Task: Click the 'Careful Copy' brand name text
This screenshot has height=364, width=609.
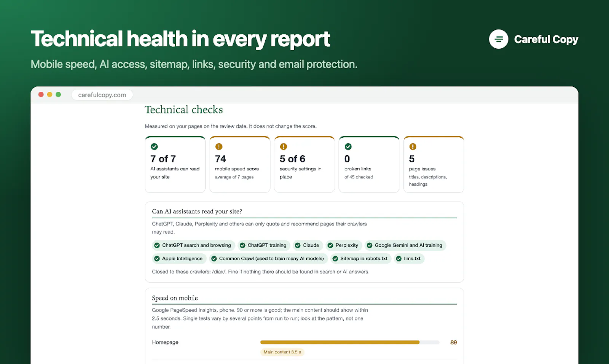Action: (x=546, y=40)
